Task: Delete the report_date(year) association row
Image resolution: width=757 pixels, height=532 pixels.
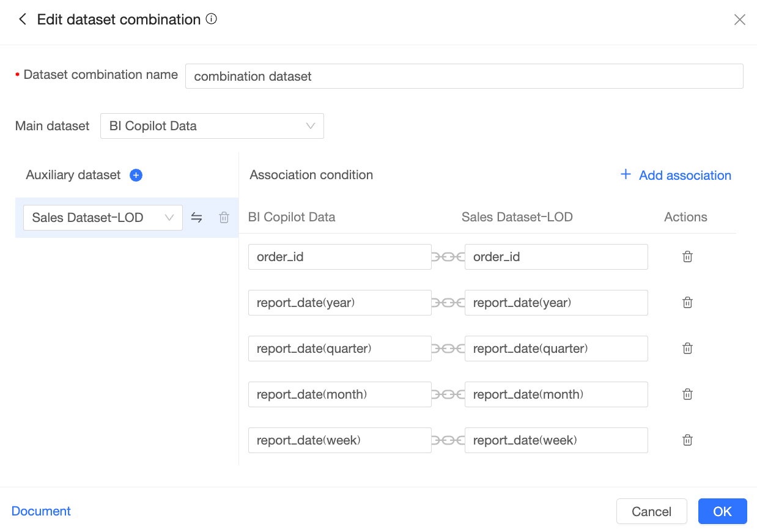Action: pos(687,303)
